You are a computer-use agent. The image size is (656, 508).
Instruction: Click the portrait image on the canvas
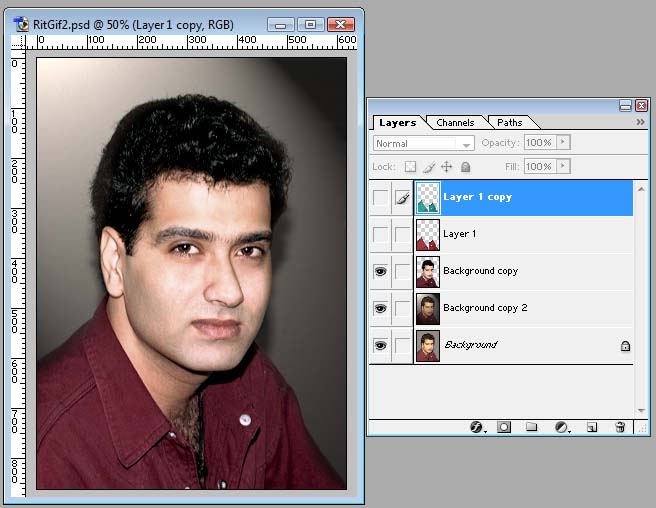click(x=192, y=273)
